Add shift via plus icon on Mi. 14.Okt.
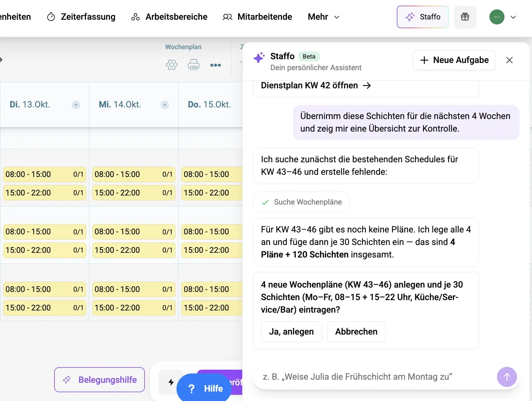 [165, 105]
